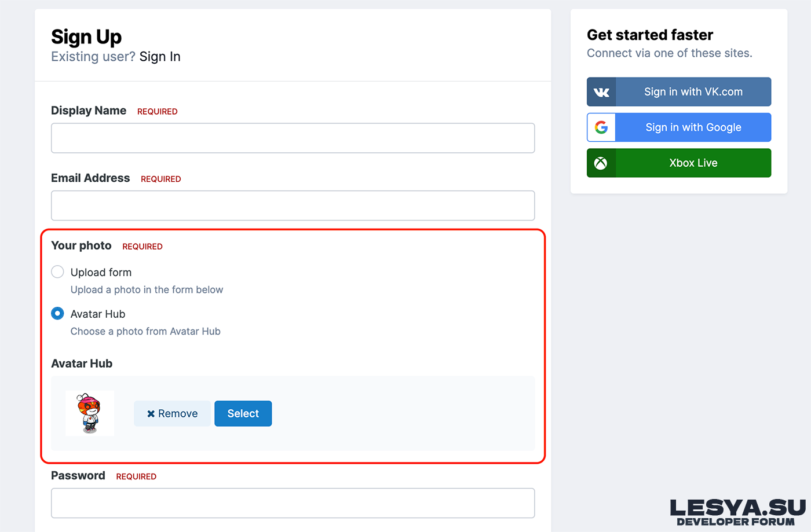The width and height of the screenshot is (811, 532).
Task: Click the avatar mascot thumbnail image
Action: 90,413
